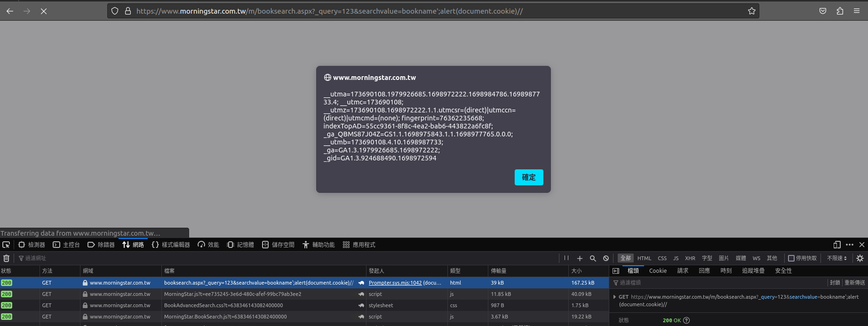
Task: Open devtools three-dot options menu
Action: [850, 245]
